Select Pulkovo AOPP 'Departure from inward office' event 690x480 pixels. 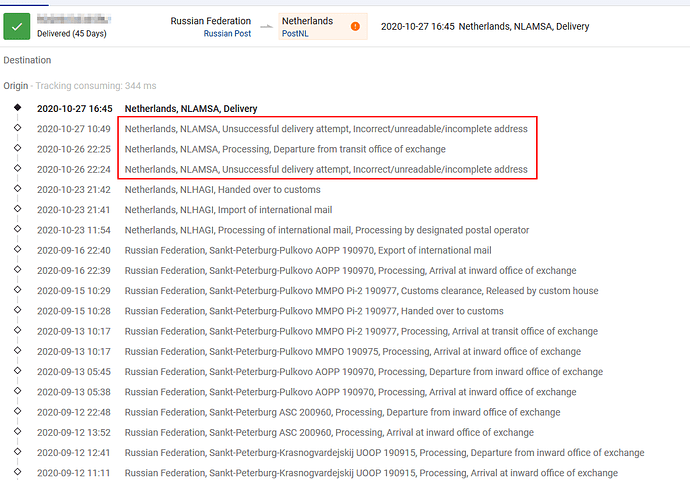click(x=363, y=372)
